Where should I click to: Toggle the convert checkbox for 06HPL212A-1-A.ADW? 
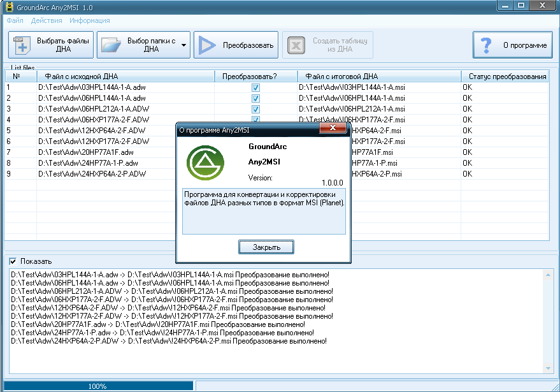click(x=255, y=109)
